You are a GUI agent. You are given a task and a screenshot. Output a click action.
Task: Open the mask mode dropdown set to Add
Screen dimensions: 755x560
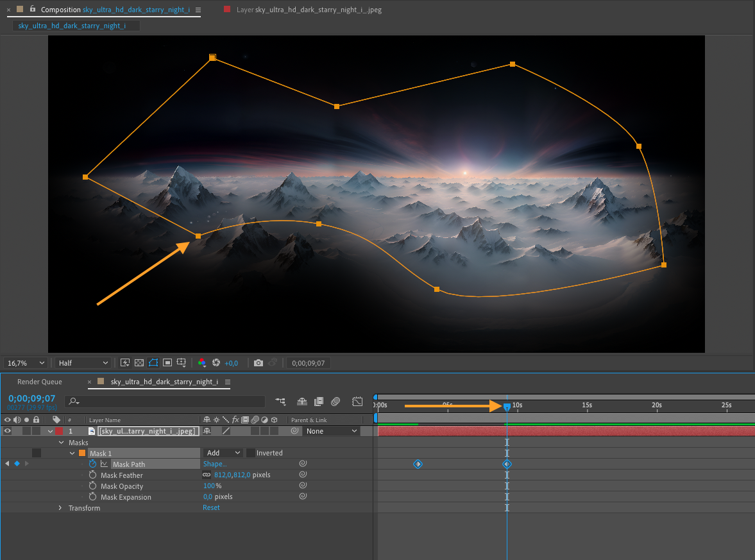click(223, 453)
